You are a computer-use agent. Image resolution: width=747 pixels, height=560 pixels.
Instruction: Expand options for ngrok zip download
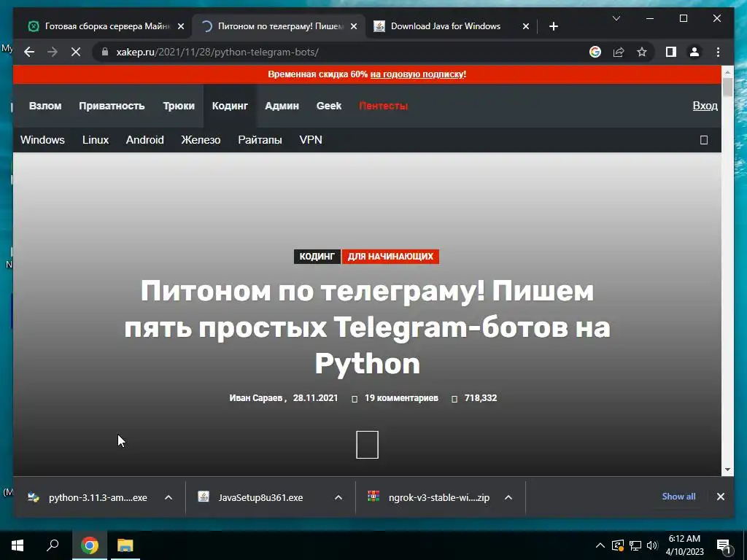point(508,497)
